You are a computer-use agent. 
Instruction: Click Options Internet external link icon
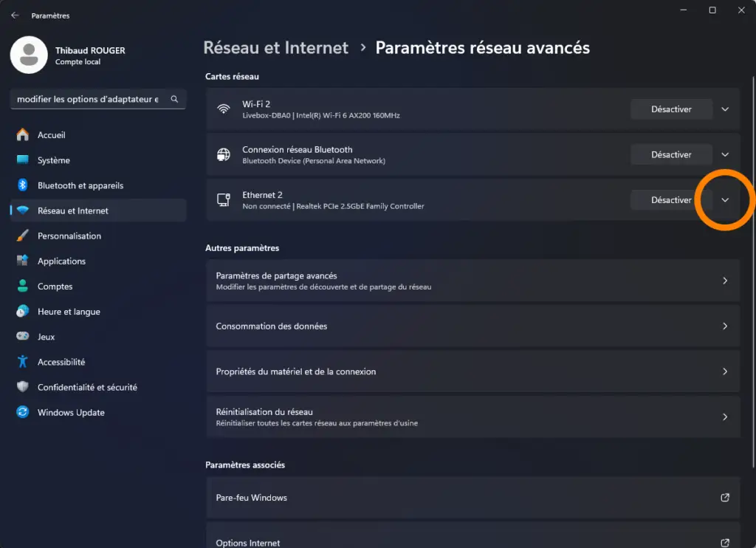pos(725,543)
